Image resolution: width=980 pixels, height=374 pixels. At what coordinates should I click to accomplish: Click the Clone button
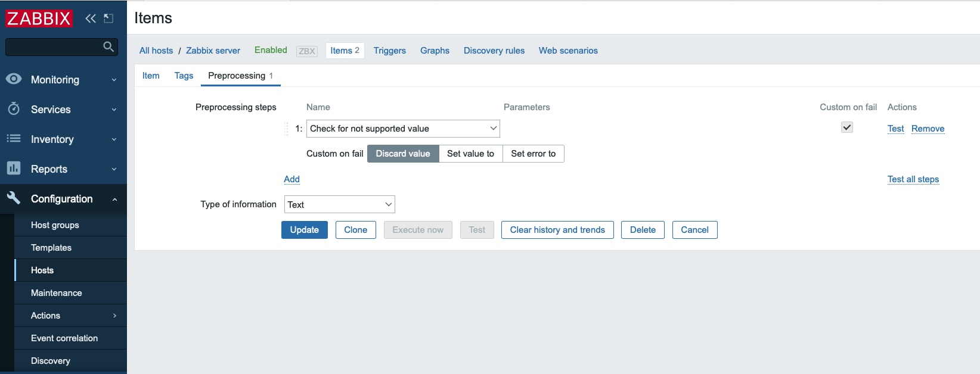(356, 230)
